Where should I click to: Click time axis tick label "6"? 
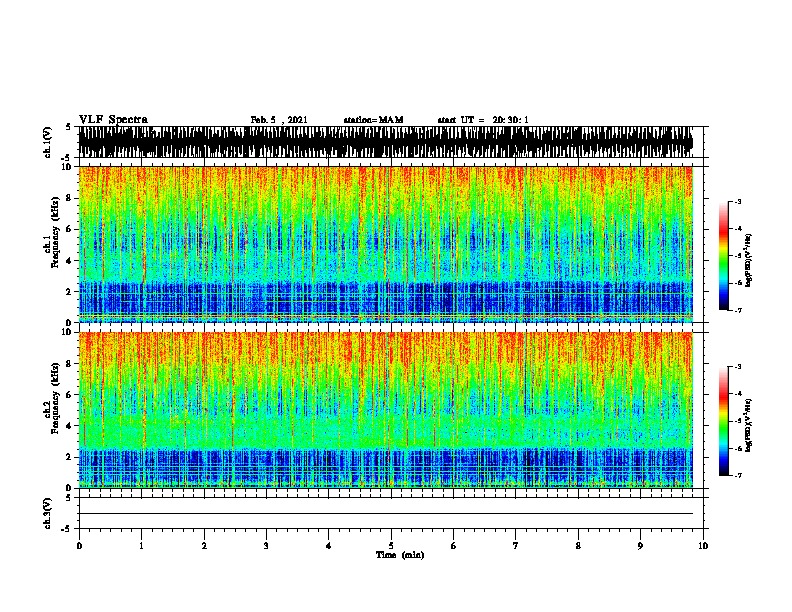point(454,546)
